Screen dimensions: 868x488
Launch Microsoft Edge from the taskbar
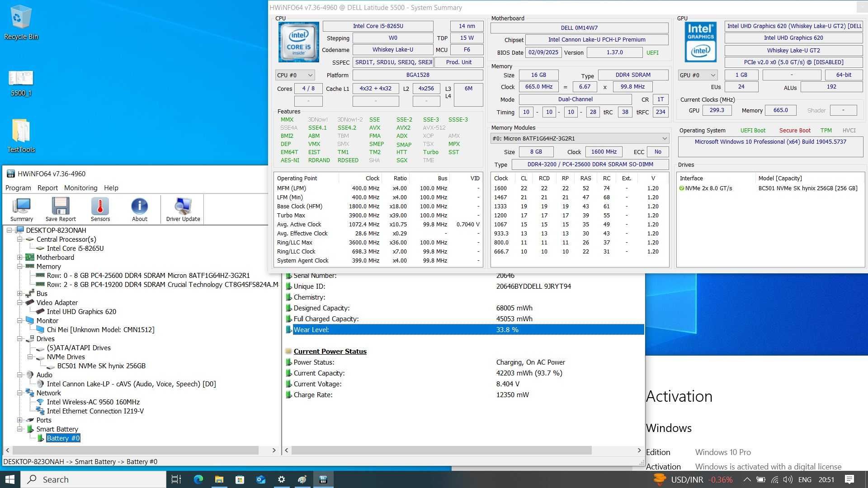pyautogui.click(x=198, y=479)
